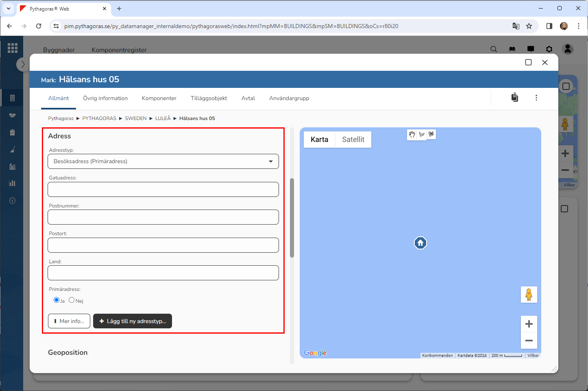This screenshot has width=588, height=391.
Task: Open Chrome tab search dropdown arrow
Action: tap(8, 9)
